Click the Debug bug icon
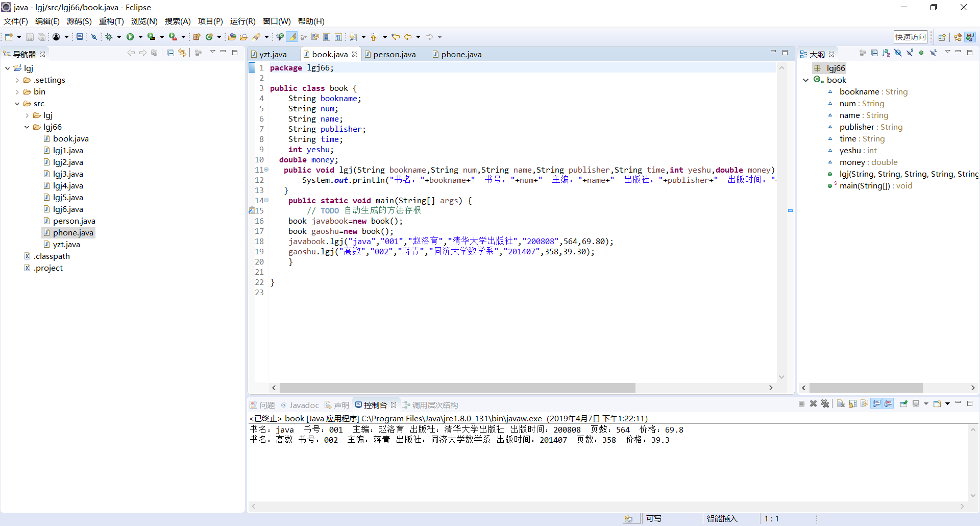The image size is (980, 526). (109, 37)
